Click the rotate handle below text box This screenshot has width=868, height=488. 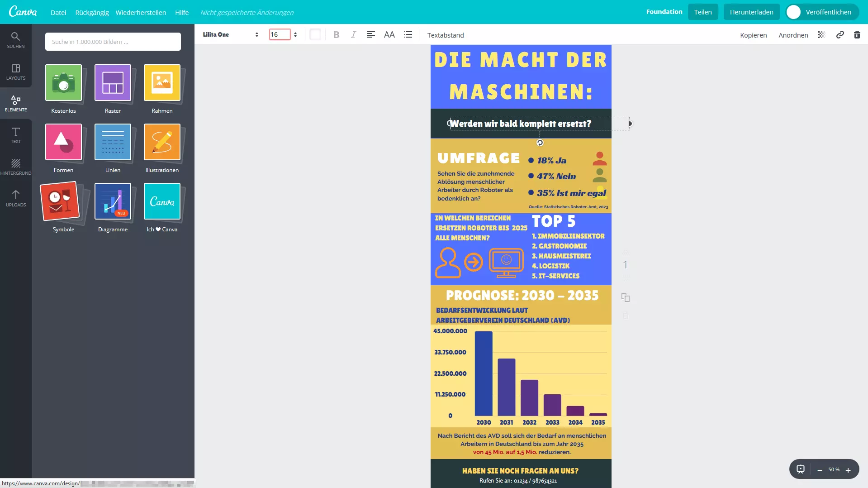pos(540,143)
